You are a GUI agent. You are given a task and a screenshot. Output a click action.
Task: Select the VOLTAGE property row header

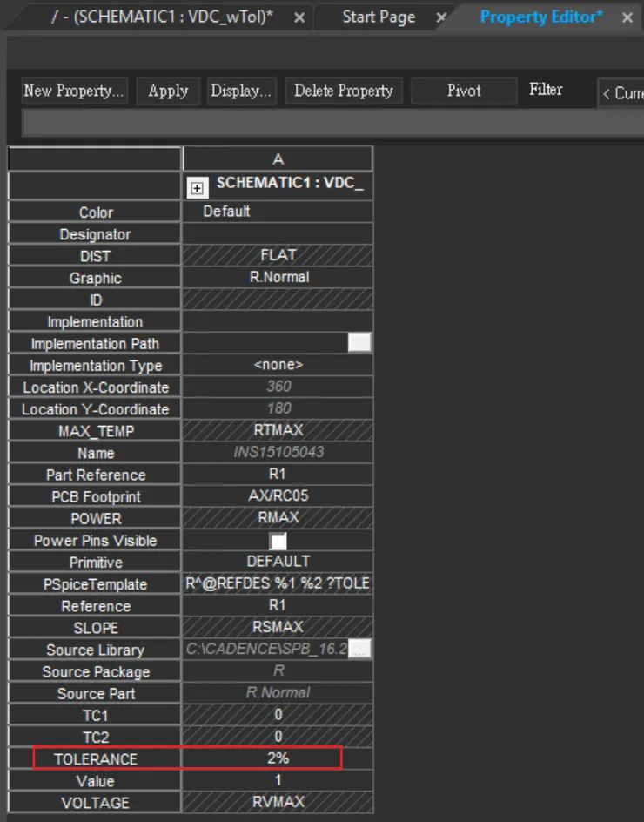tap(95, 802)
